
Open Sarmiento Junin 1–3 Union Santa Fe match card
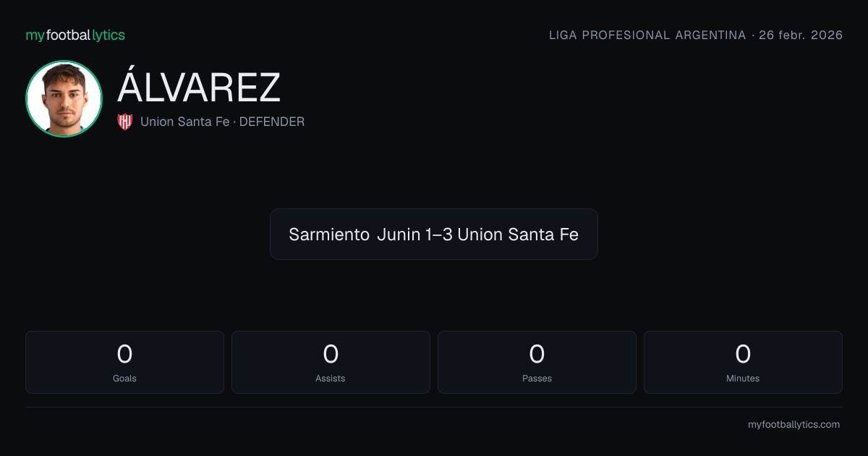pos(434,234)
